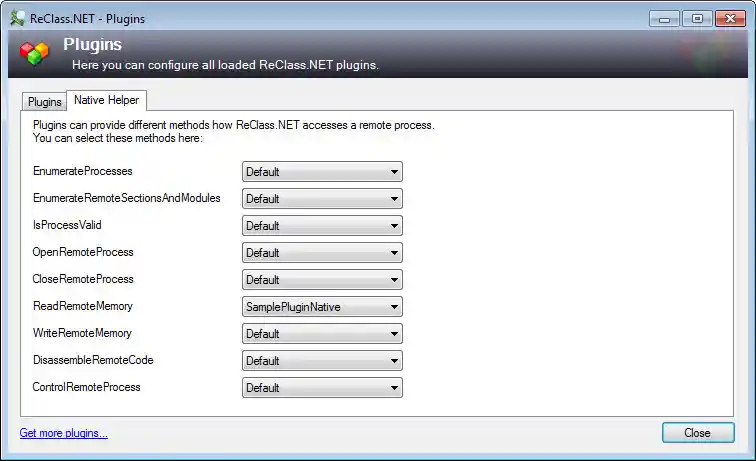Screen dimensions: 756x461
Task: Click the EnumerateProcesses label
Action: tap(82, 171)
